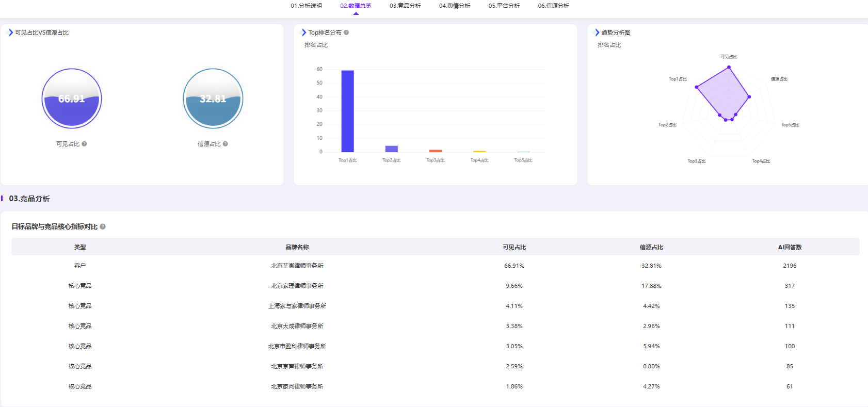Click the Top3占比 axis label on the radar chart
Viewport: 868px width, 407px height.
697,161
